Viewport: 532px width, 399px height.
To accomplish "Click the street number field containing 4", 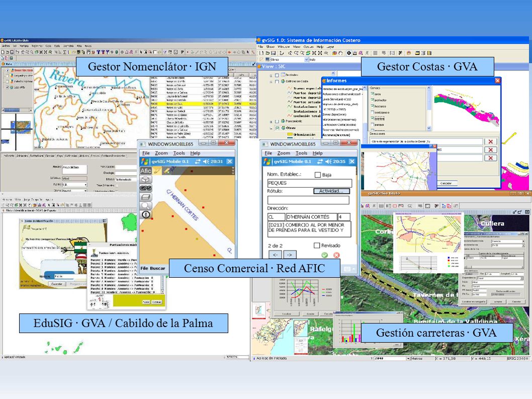I will [344, 217].
